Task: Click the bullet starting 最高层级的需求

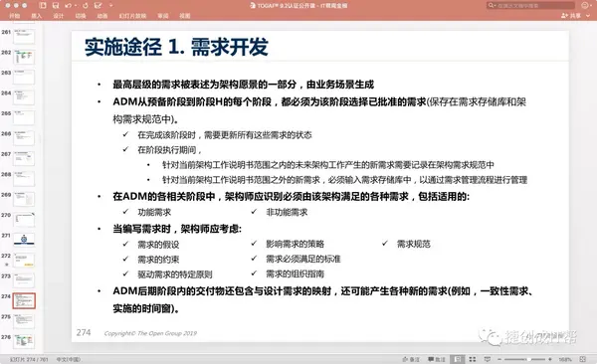Action: (x=244, y=85)
